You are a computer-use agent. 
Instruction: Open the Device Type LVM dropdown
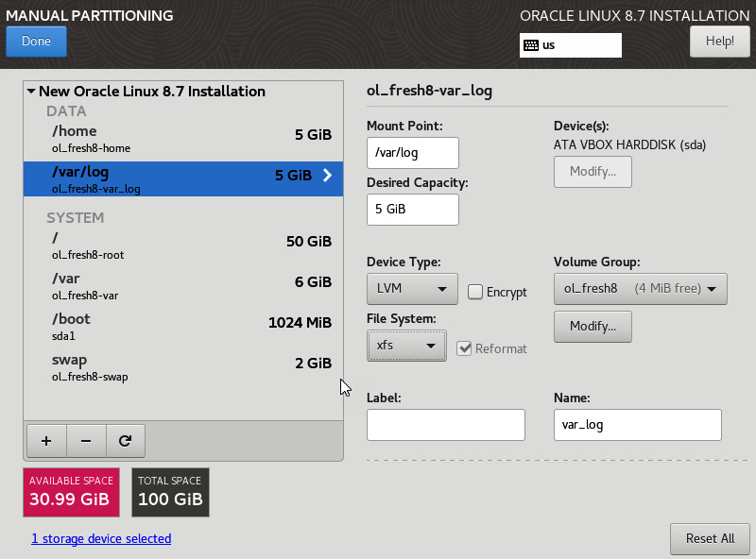(412, 289)
